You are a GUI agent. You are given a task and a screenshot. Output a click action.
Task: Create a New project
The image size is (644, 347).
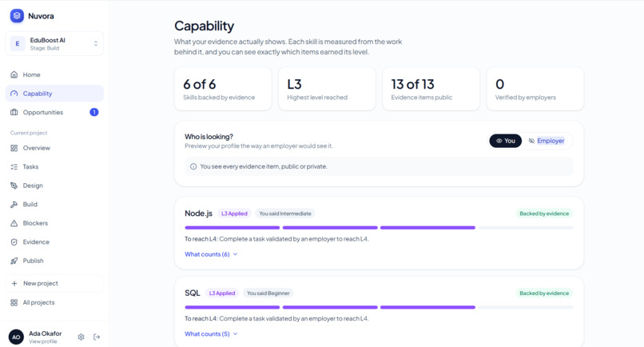coord(54,283)
